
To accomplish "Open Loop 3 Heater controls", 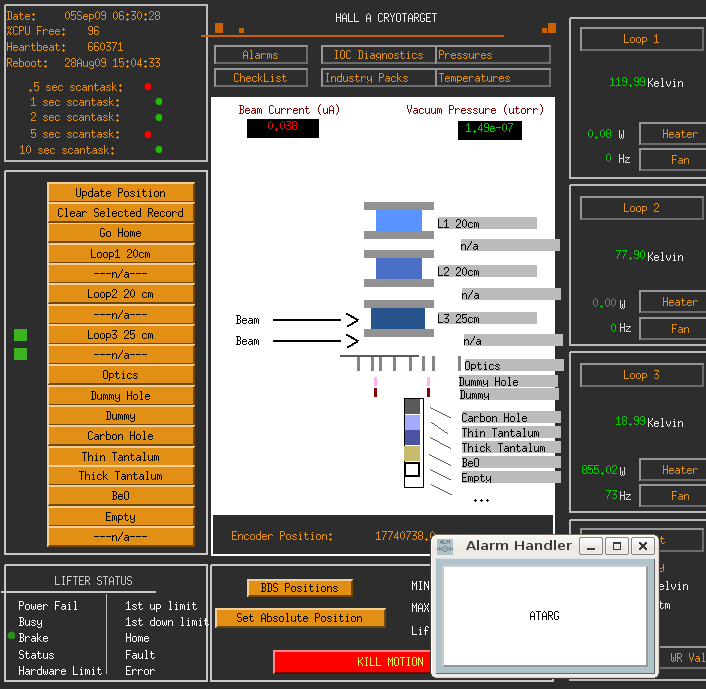I will (x=673, y=470).
